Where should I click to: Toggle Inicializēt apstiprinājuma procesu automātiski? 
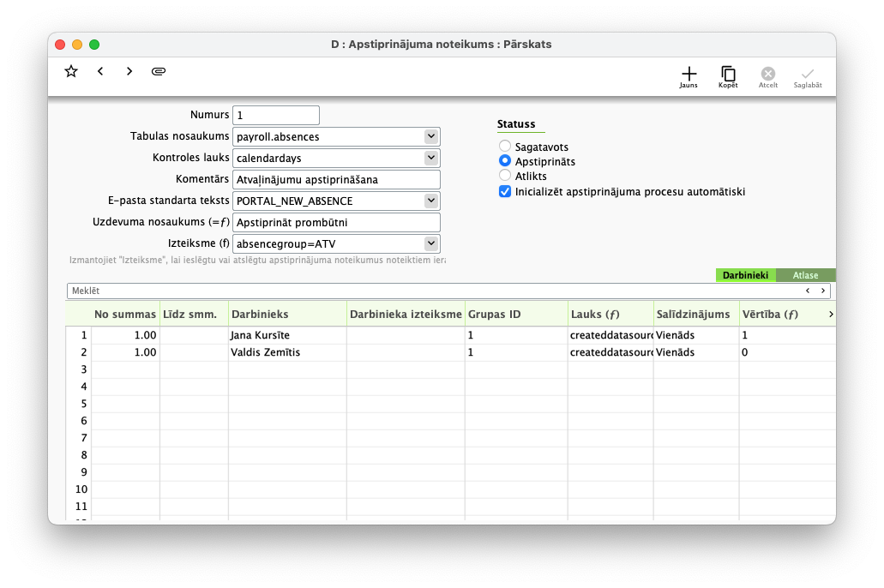504,191
